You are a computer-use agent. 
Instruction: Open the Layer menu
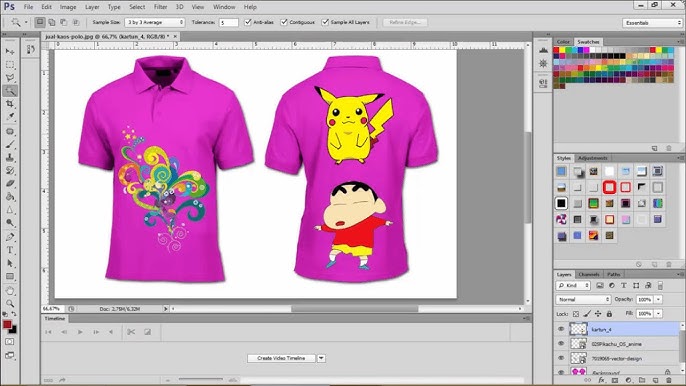92,7
